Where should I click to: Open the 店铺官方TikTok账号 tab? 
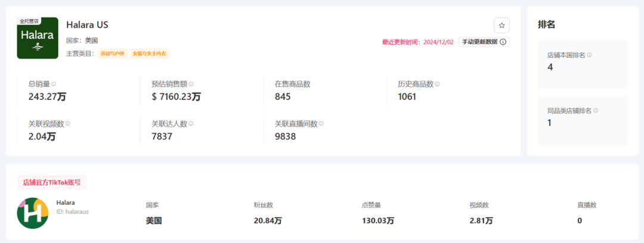[x=52, y=182]
